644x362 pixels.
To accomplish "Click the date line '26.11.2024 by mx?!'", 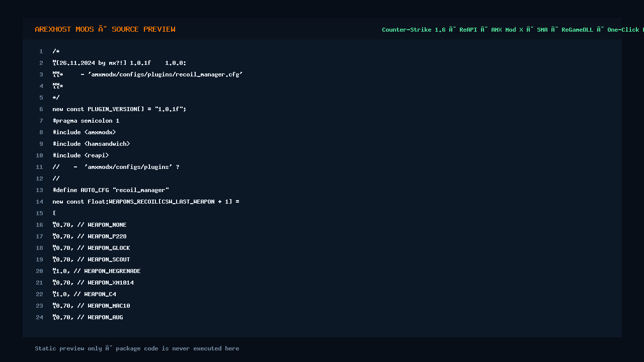I will (x=120, y=63).
